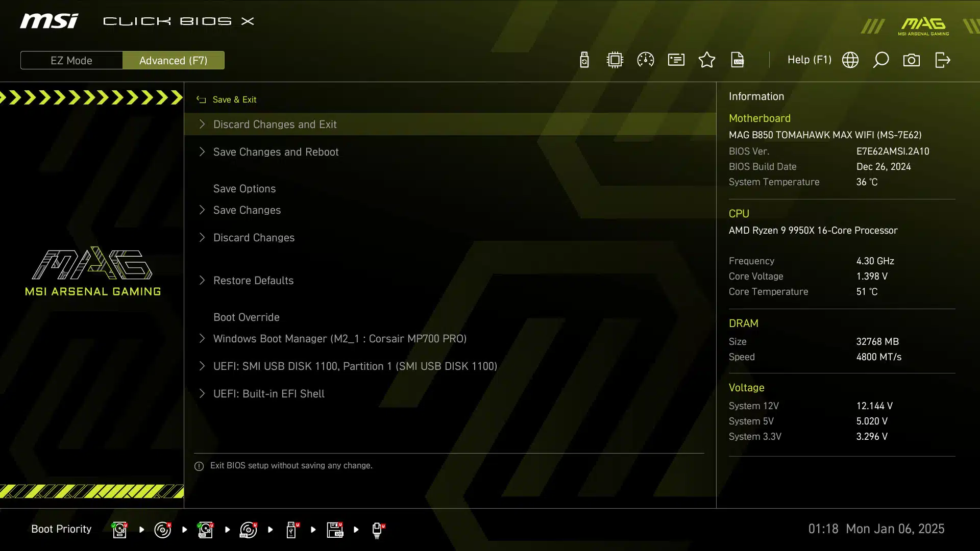Click the CPU chip icon in the toolbar

(x=615, y=60)
